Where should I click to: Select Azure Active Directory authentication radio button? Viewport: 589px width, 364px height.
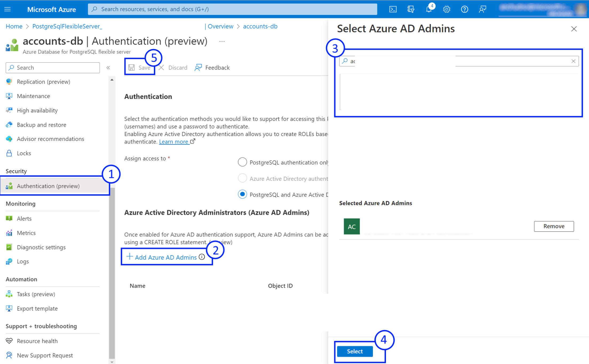(243, 178)
